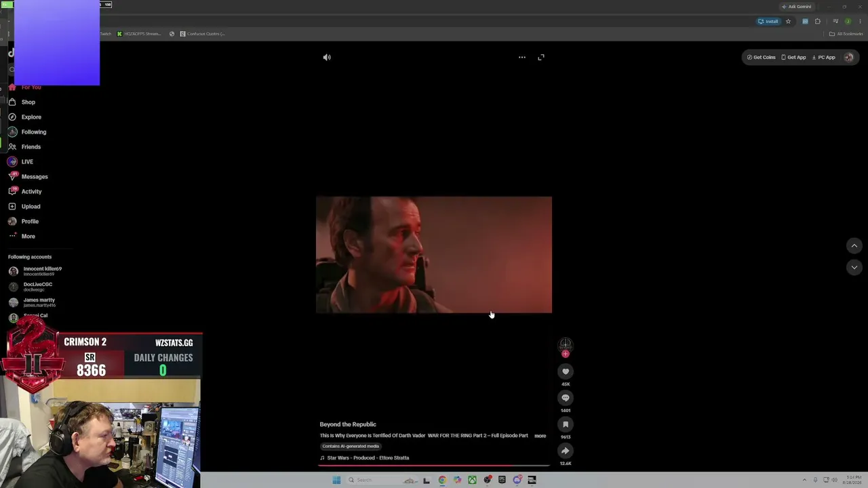868x488 pixels.
Task: Open the comments on this video
Action: click(x=566, y=398)
